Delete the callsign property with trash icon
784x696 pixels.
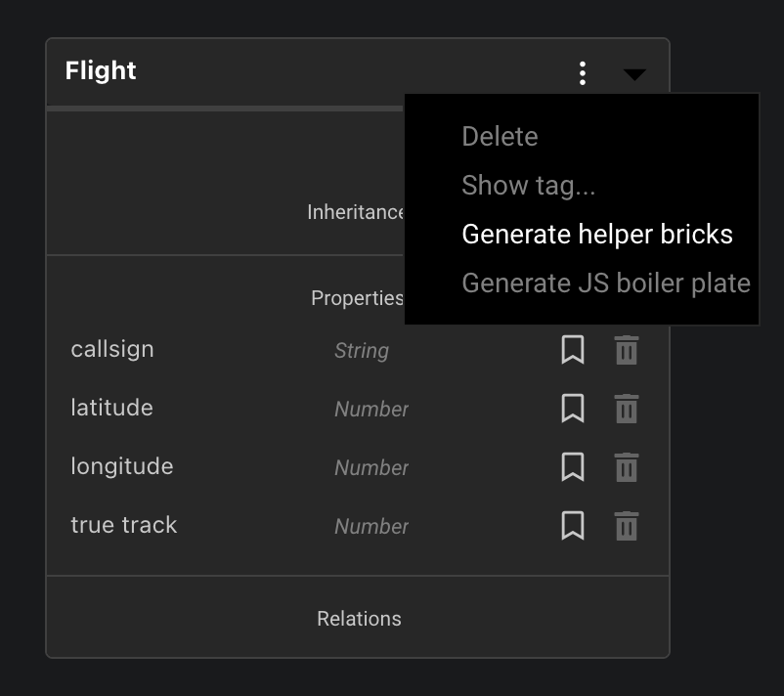(x=627, y=350)
